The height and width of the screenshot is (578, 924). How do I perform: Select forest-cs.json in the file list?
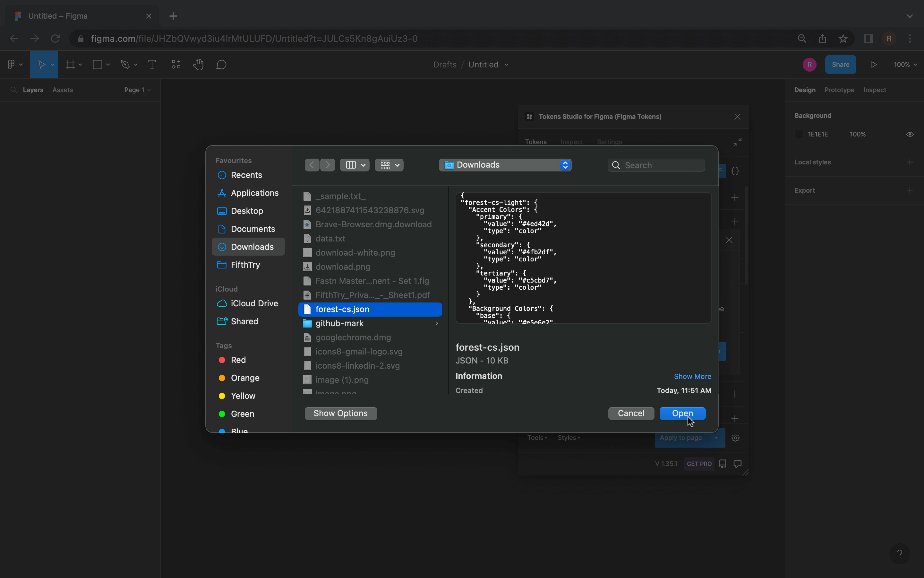pyautogui.click(x=370, y=309)
